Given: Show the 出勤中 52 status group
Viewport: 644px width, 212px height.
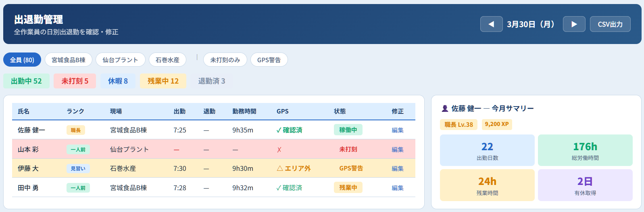Looking at the screenshot, I should [x=26, y=81].
